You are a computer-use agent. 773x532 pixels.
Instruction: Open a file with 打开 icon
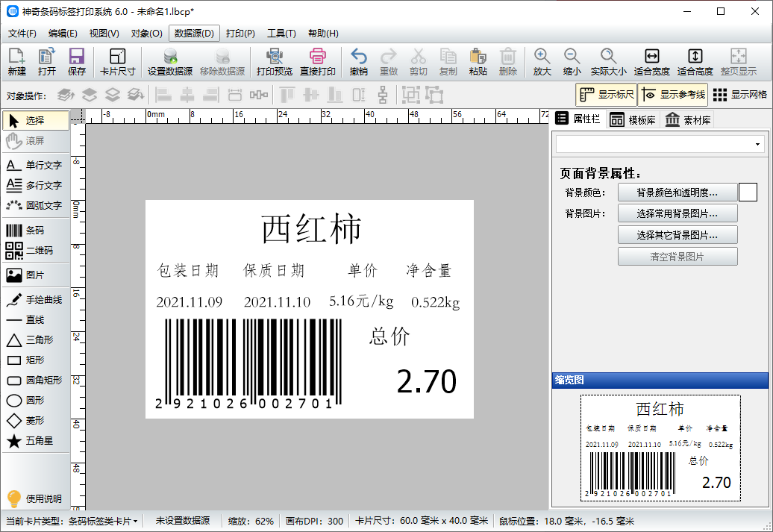pos(47,62)
